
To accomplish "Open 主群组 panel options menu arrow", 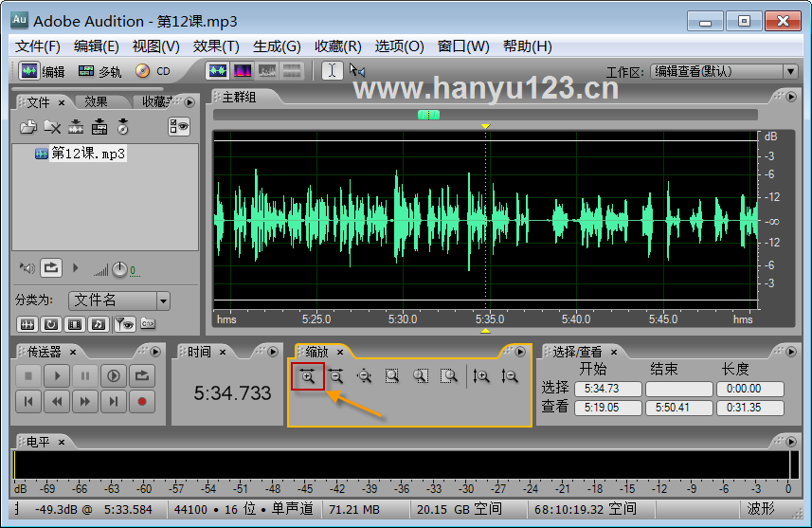I will (x=791, y=97).
